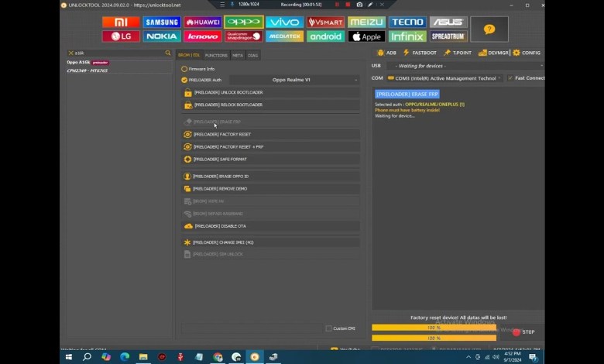604x364 pixels.
Task: Open the Windows Start menu
Action: [69, 357]
